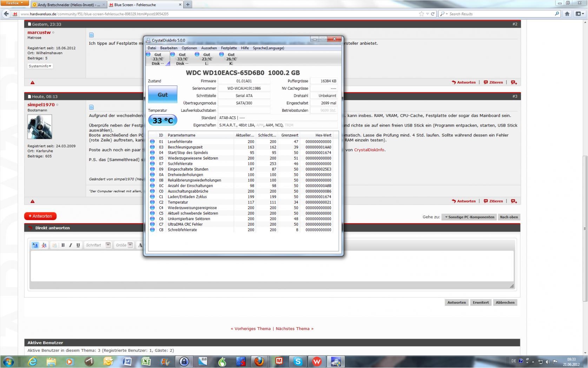Image resolution: width=588 pixels, height=368 pixels.
Task: Open the Sonstige PC-Komponenten jump dropdown
Action: 469,217
